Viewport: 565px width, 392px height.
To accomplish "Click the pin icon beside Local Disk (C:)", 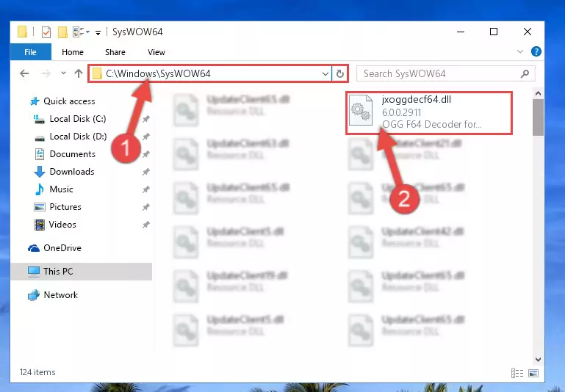I will coord(146,119).
